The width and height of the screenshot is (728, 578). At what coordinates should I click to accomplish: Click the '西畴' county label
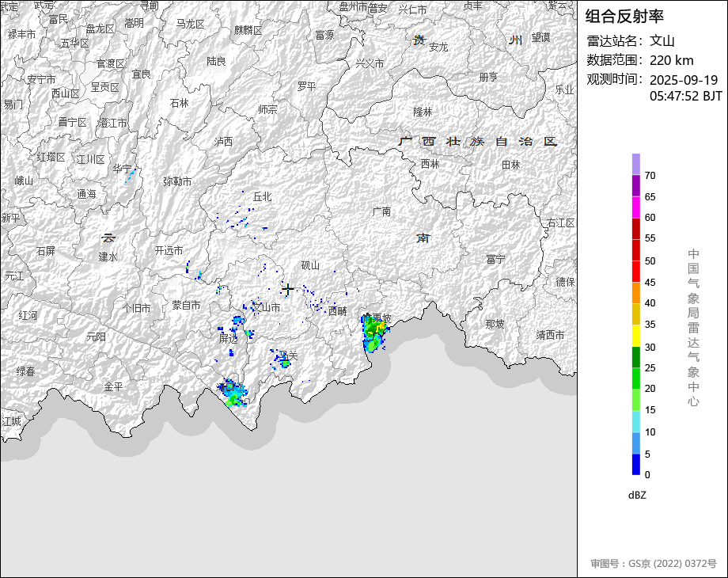click(x=338, y=311)
